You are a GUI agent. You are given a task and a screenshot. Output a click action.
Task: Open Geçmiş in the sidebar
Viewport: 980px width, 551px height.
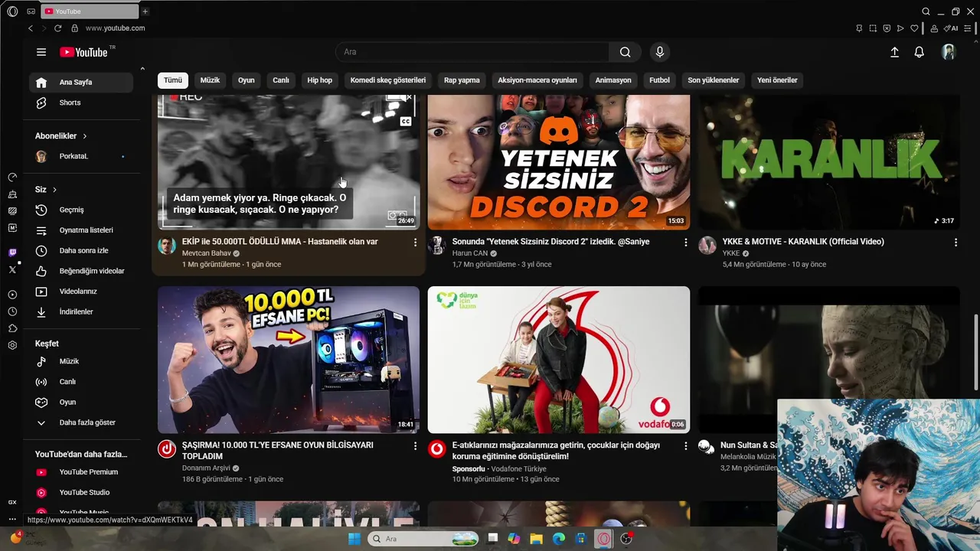pyautogui.click(x=81, y=210)
